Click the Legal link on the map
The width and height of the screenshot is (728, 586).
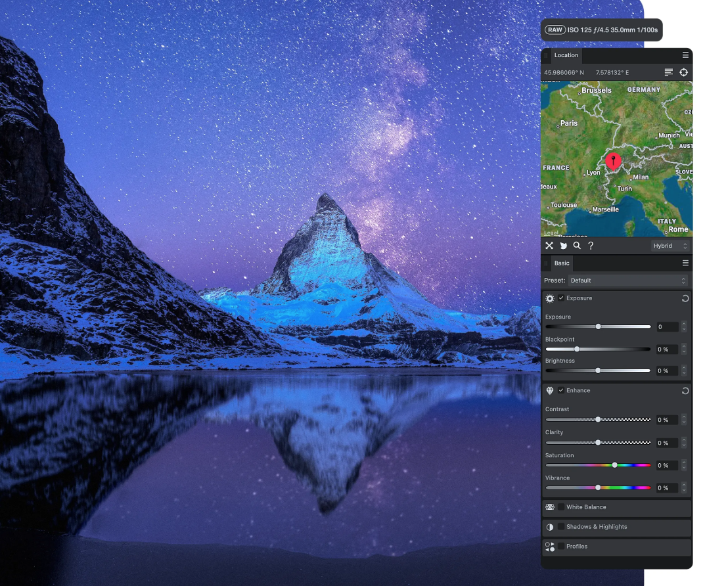tap(551, 233)
